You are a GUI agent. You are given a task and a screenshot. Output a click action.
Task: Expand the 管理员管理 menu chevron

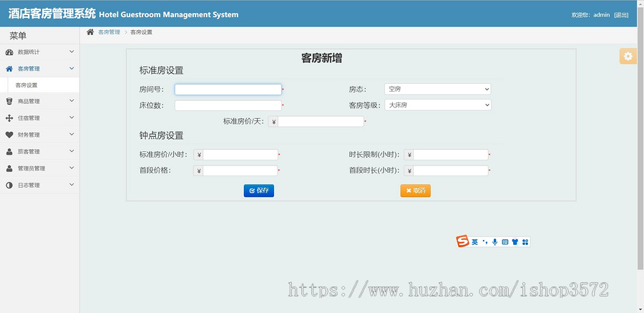point(72,168)
